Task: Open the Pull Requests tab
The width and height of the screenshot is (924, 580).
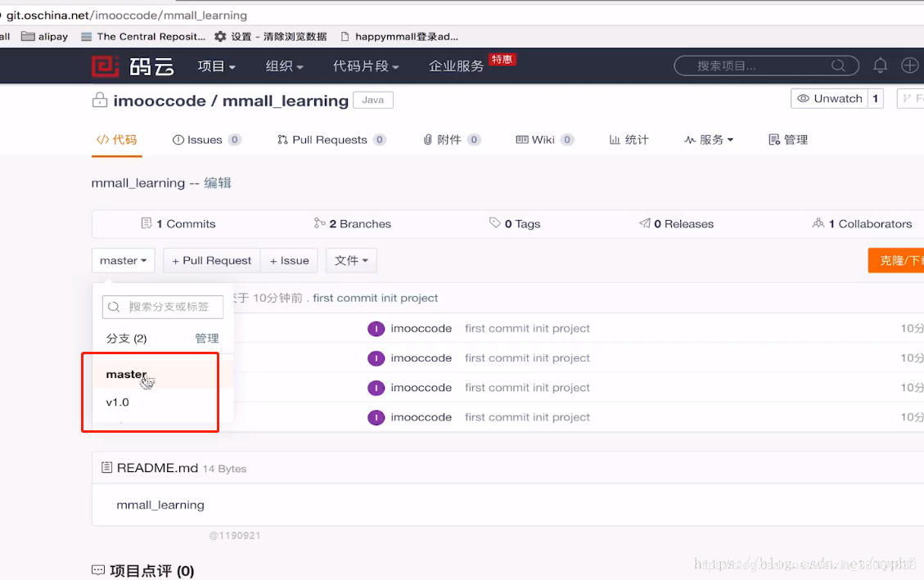Action: pos(331,140)
